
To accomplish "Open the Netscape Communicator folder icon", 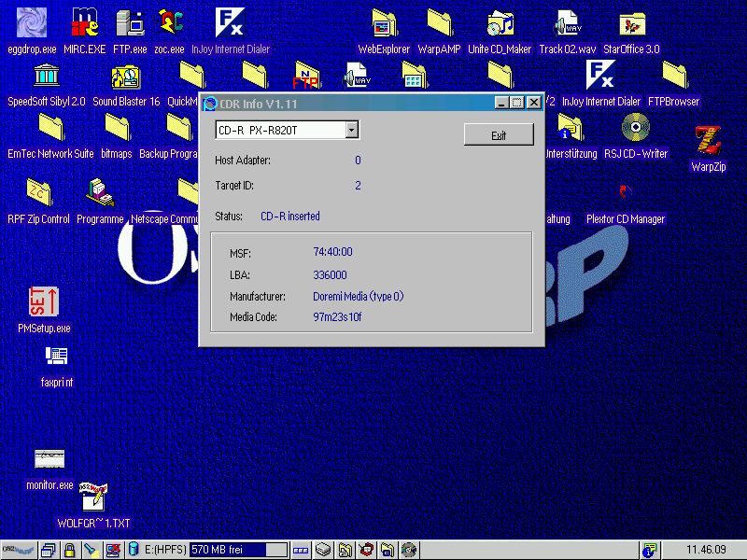I will click(188, 191).
